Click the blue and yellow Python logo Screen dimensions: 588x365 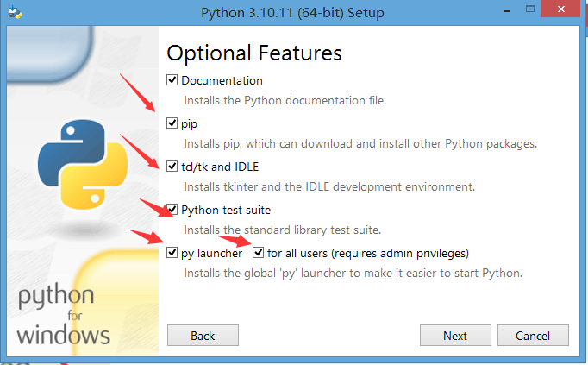83,164
